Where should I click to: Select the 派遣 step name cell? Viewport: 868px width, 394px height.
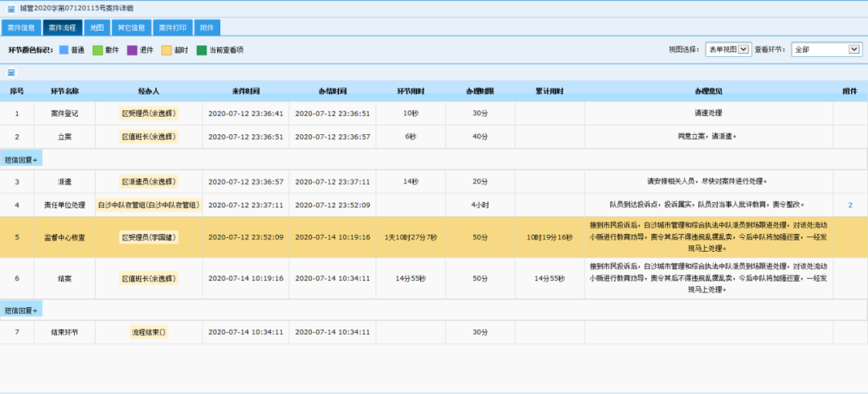coord(65,181)
